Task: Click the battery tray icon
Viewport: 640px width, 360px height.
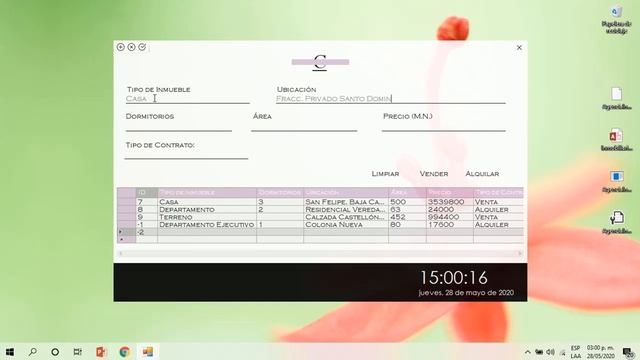Action: 539,352
